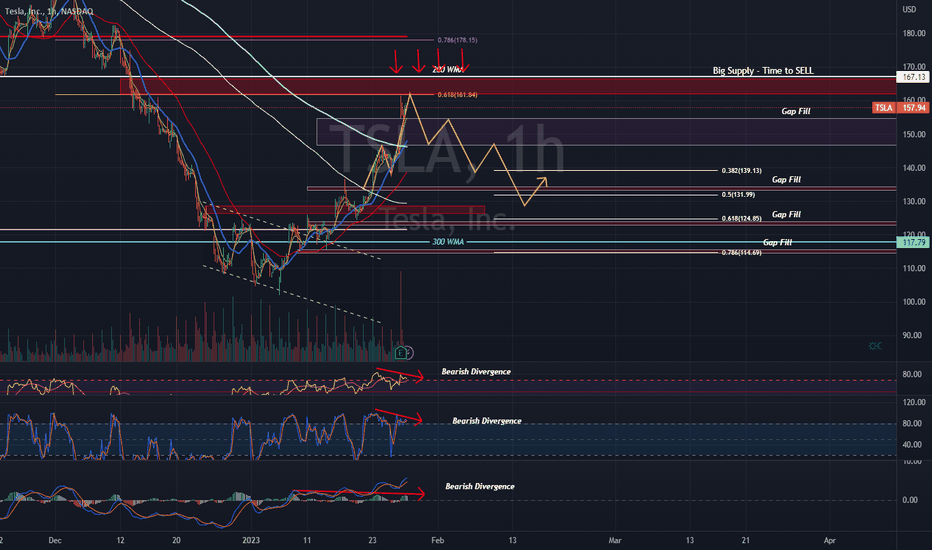The height and width of the screenshot is (550, 932).
Task: Toggle the sun/moon theme icon
Action: pyautogui.click(x=874, y=345)
